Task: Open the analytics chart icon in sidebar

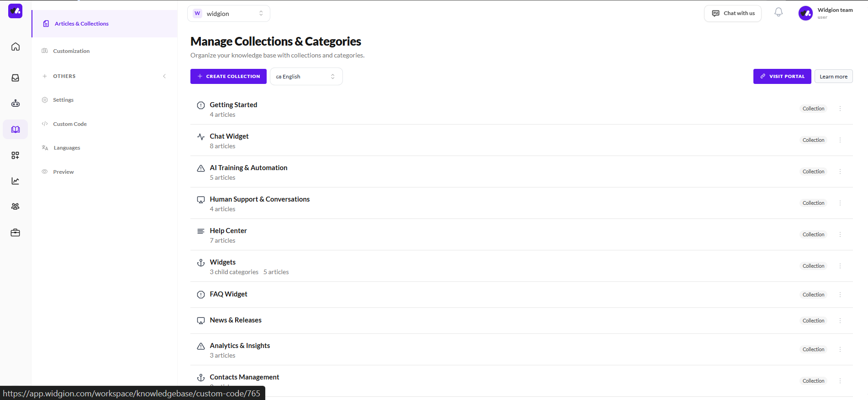Action: point(16,181)
